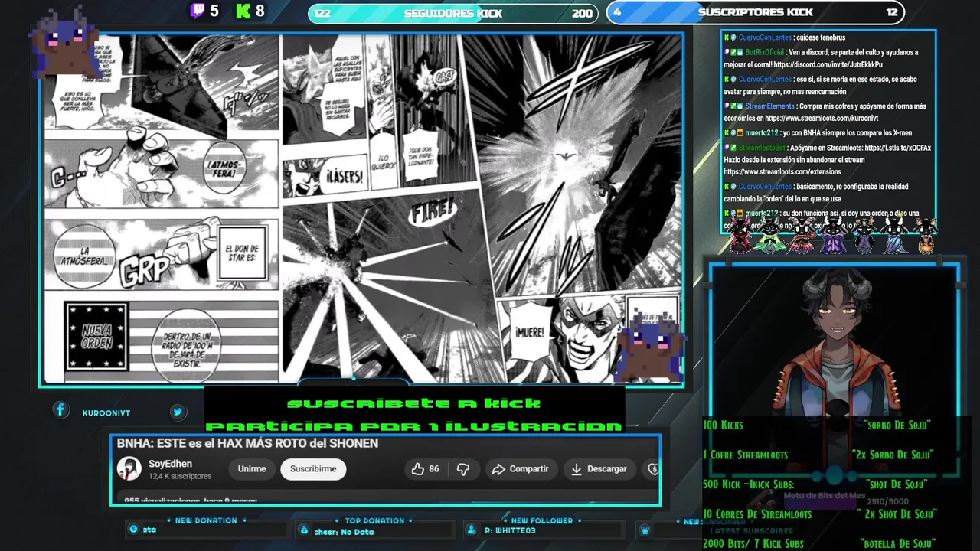Click the Compartir share button
The image size is (980, 551).
pos(521,469)
